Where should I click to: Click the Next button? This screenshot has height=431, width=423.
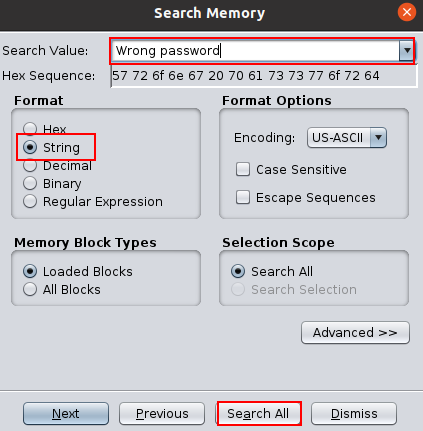tap(66, 413)
